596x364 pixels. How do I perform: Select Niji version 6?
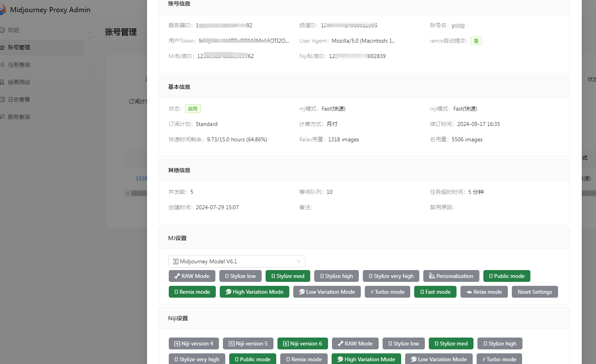click(303, 343)
